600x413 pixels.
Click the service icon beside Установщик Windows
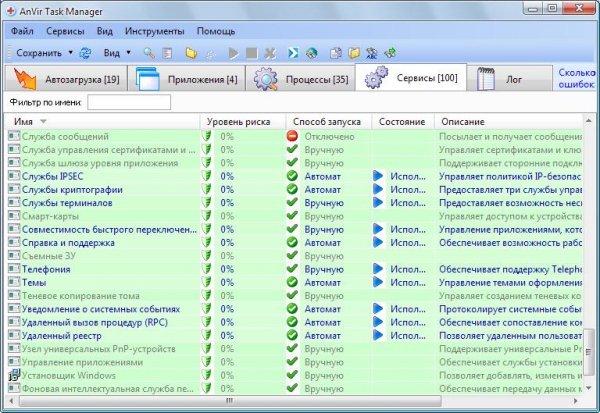pos(14,375)
